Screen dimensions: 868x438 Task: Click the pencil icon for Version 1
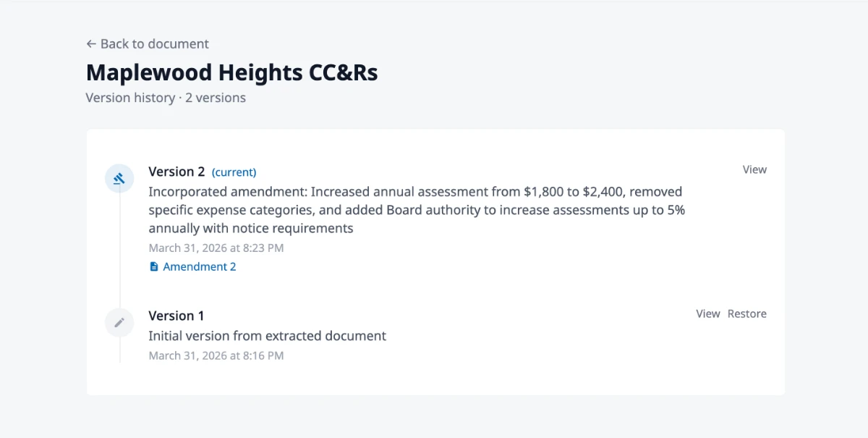119,322
